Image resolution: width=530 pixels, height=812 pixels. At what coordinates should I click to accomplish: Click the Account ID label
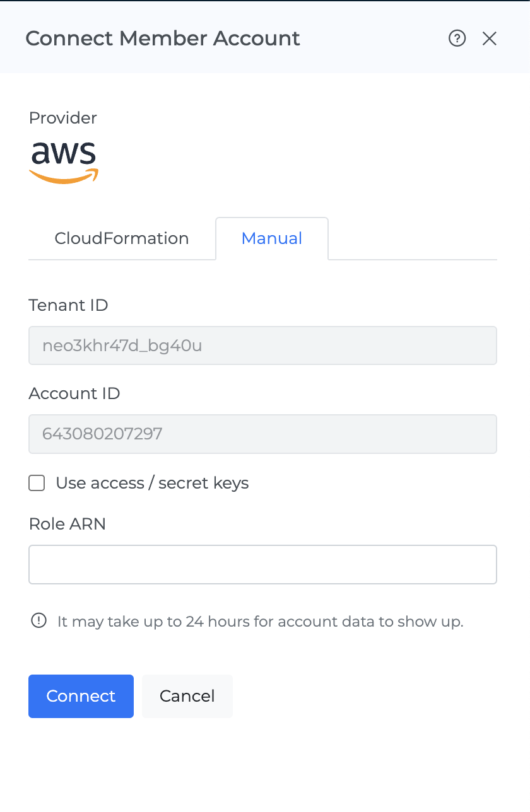click(74, 393)
